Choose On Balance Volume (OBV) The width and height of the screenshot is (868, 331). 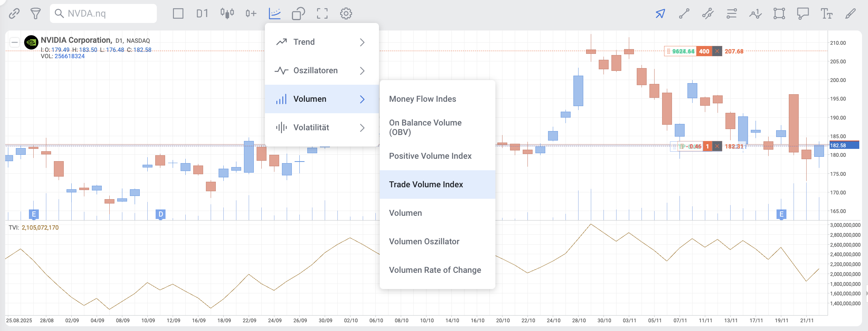tap(438, 127)
